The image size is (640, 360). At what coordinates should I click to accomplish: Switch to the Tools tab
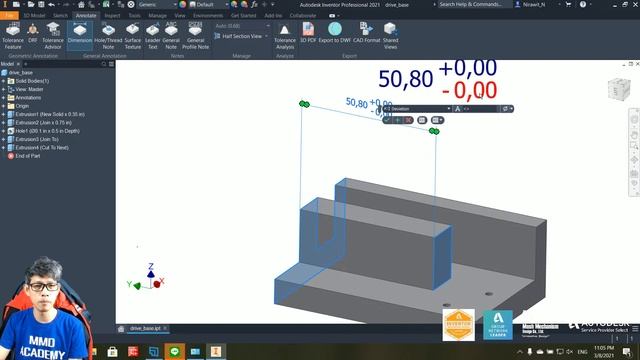click(x=134, y=16)
